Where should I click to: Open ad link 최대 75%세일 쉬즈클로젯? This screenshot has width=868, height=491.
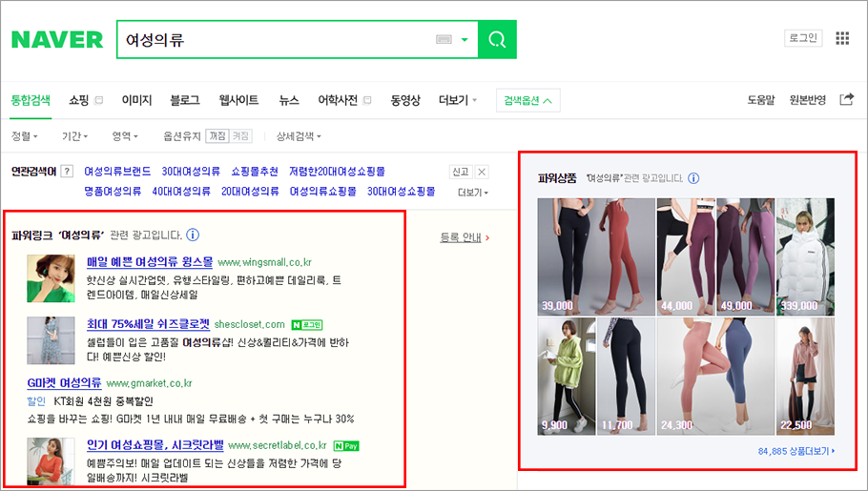[149, 324]
